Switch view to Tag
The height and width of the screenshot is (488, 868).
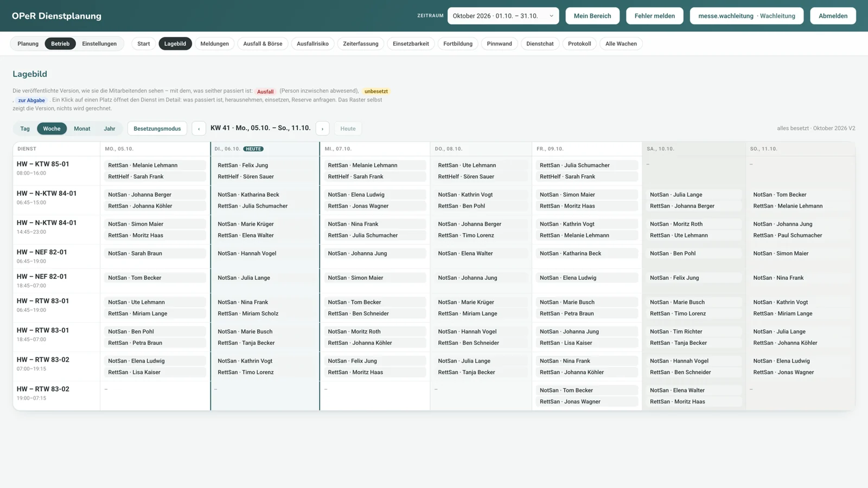click(25, 129)
